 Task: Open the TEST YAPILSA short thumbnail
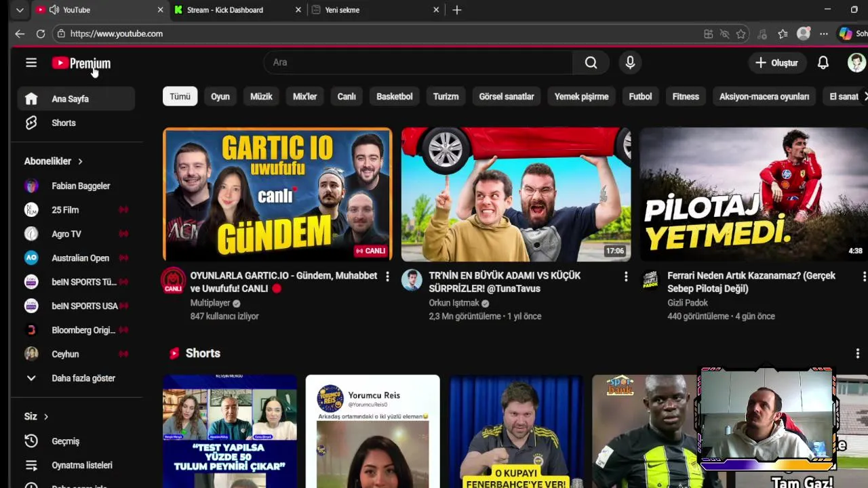pos(230,431)
